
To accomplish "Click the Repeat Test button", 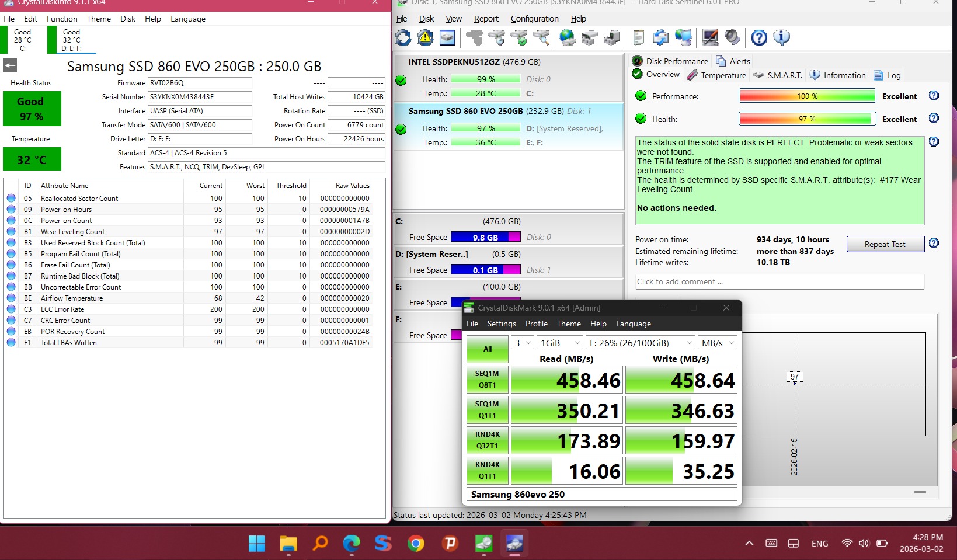I will pos(885,244).
